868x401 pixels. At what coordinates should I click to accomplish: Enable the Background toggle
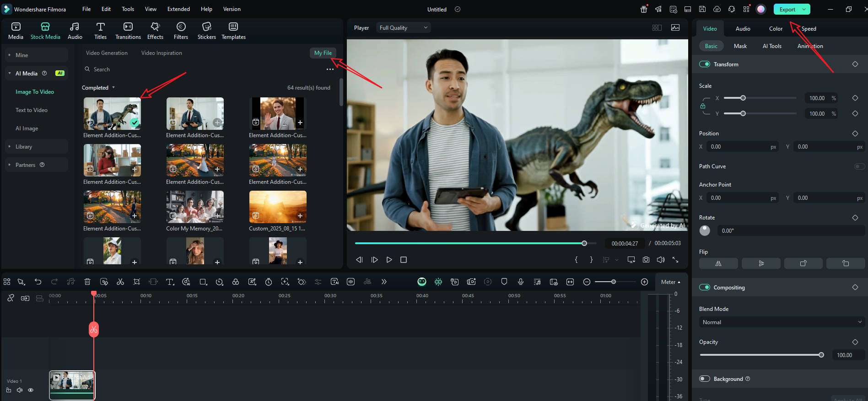click(x=705, y=379)
